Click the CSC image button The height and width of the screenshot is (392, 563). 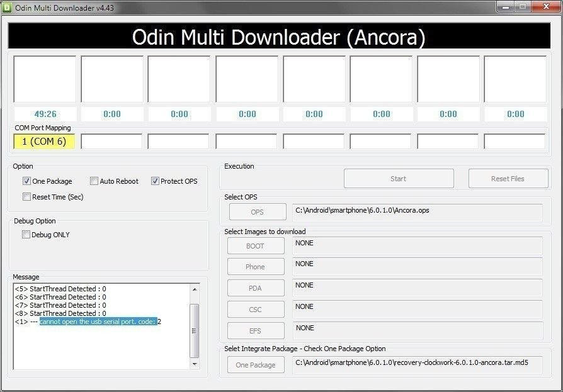pyautogui.click(x=256, y=310)
